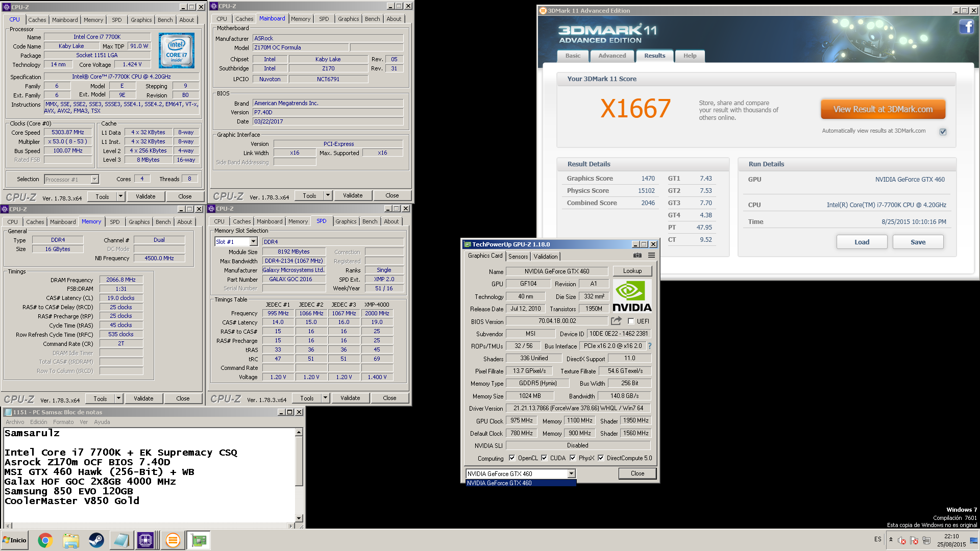
Task: Switch to Validation tab in GPU-Z
Action: tap(546, 257)
